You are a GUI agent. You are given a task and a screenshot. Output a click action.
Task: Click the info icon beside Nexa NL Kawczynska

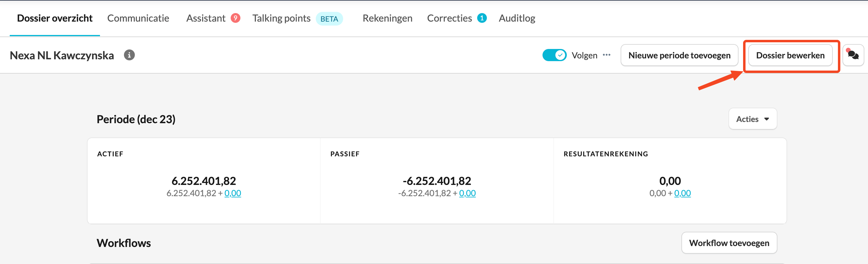point(129,55)
